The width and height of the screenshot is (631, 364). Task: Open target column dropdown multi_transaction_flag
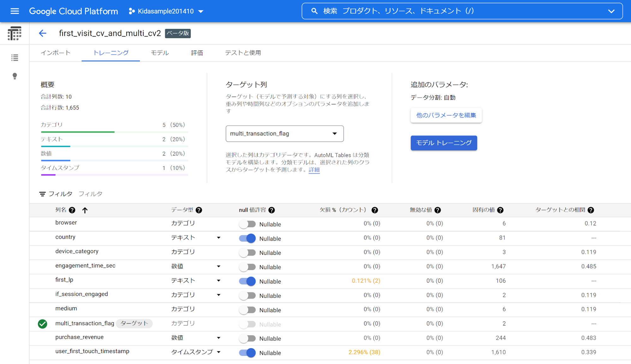pyautogui.click(x=284, y=134)
